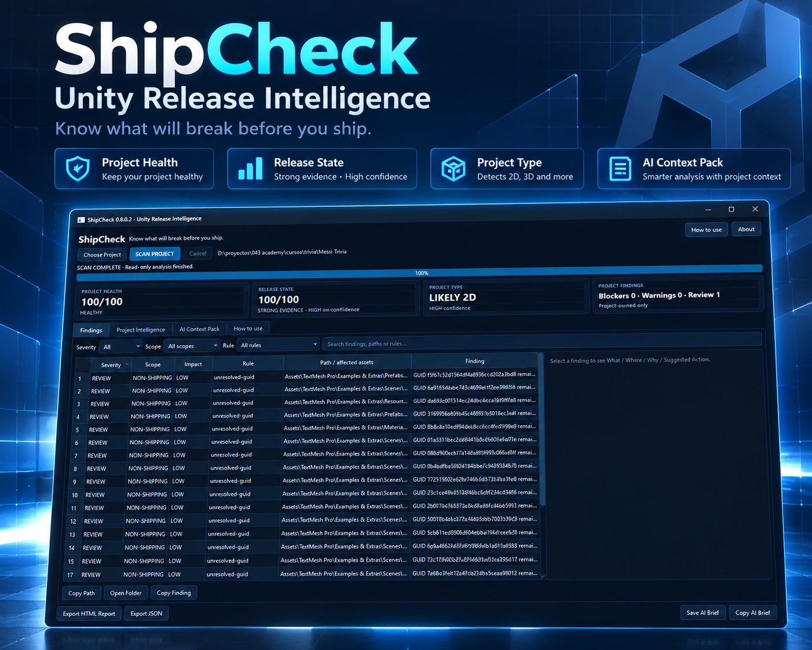Export the HTML Report
Viewport: 812px width, 650px height.
point(89,614)
